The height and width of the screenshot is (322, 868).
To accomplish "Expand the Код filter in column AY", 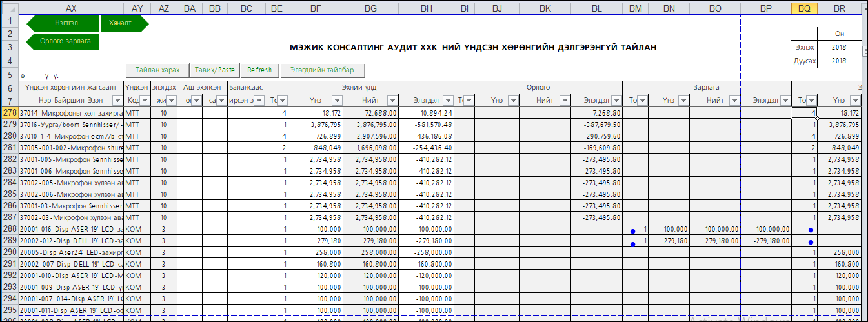I will (144, 101).
